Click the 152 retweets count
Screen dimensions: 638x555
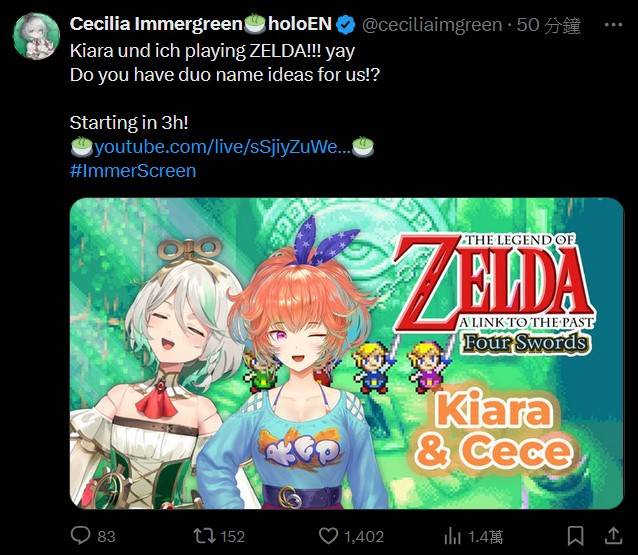232,536
